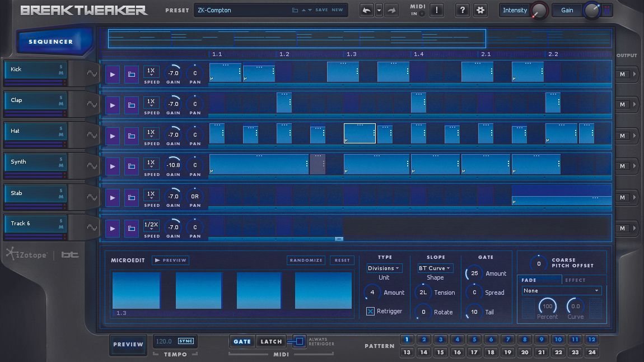Viewport: 644px width, 362px height.
Task: Toggle the Always Retrigger switch
Action: tap(299, 341)
